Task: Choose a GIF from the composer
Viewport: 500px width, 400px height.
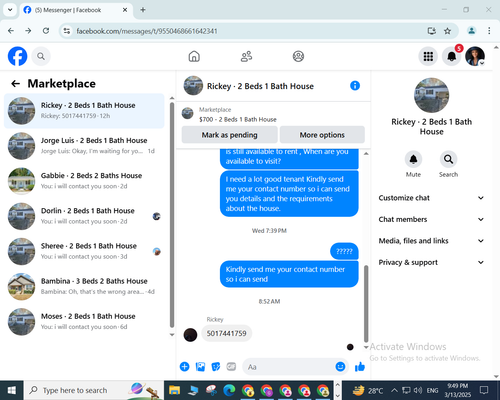Action: click(x=231, y=367)
